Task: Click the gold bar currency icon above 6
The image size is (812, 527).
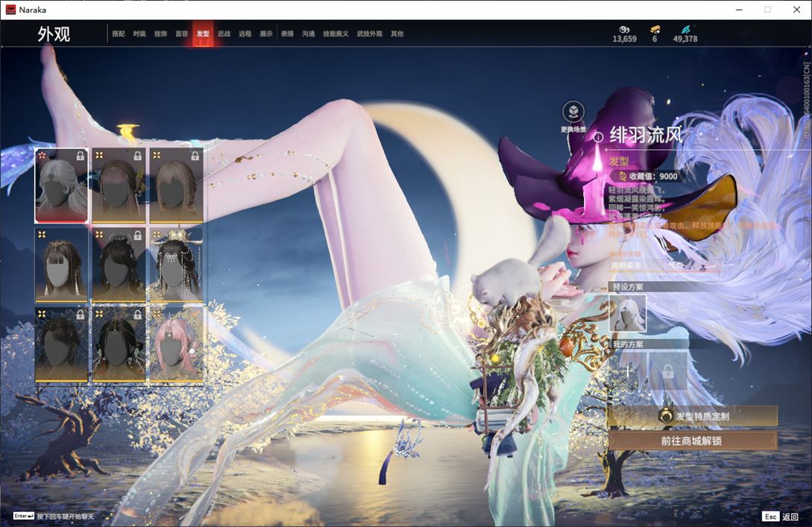Action: click(x=655, y=30)
